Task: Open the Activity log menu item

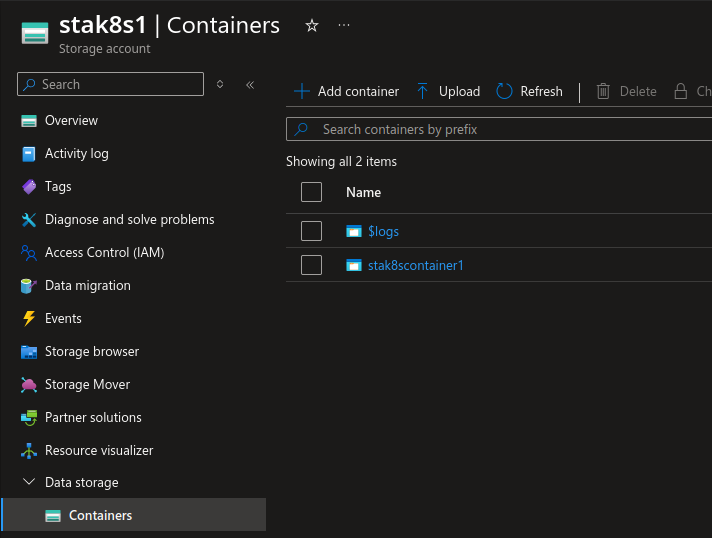Action: click(x=77, y=153)
